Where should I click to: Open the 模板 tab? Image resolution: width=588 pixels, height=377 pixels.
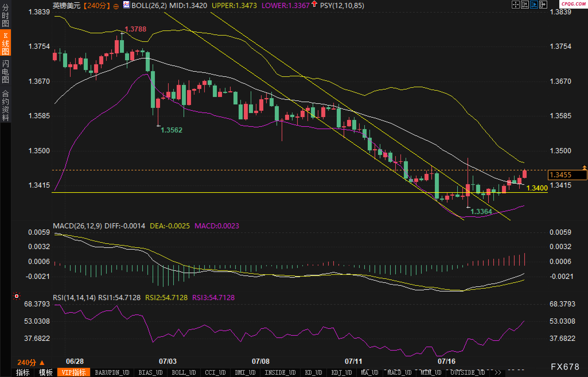point(46,372)
